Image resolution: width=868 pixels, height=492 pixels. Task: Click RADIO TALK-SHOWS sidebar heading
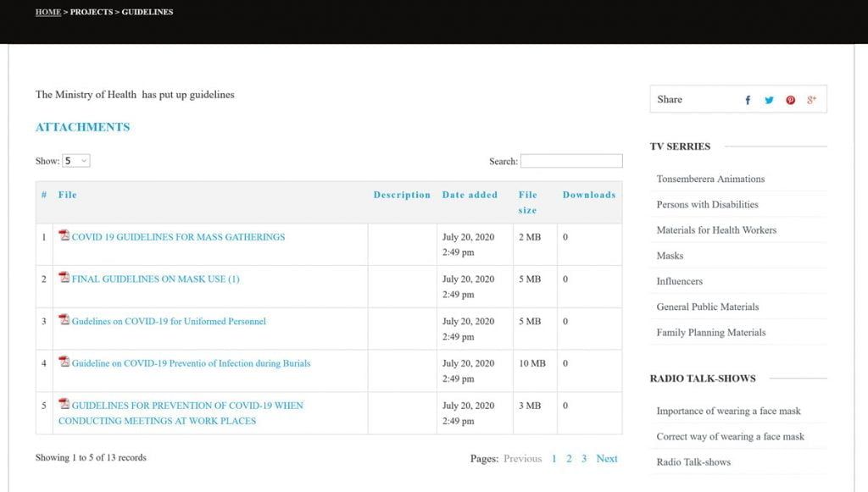[x=703, y=379]
